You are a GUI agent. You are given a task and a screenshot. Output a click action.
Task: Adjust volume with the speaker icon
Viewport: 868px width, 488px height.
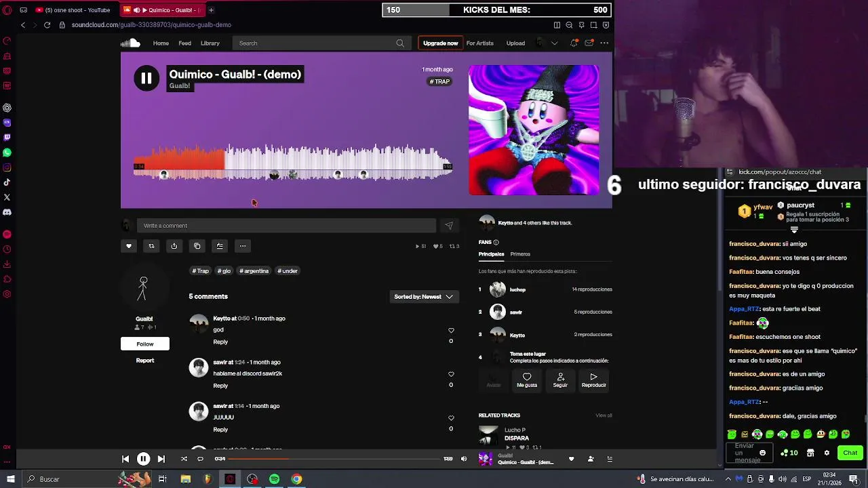point(464,459)
